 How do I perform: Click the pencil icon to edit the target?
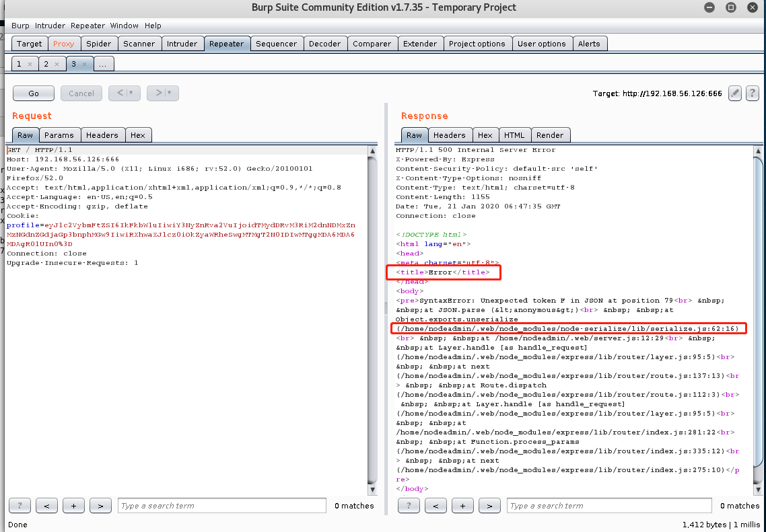(x=734, y=93)
